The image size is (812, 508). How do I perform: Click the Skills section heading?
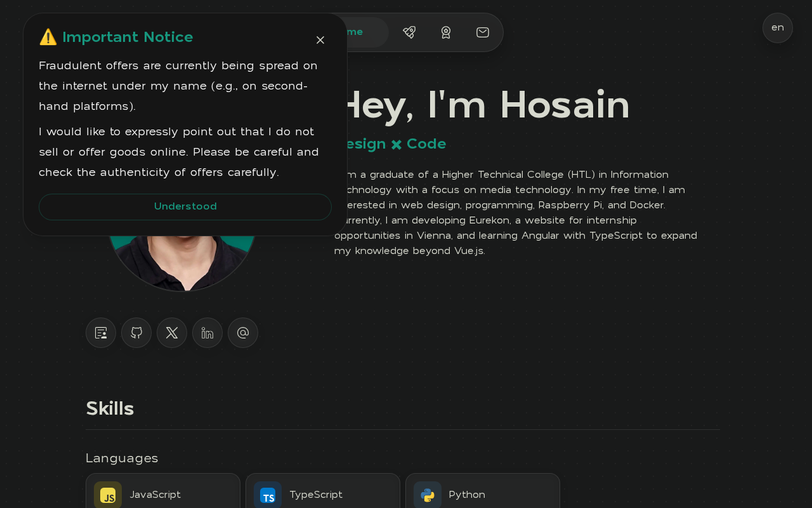[x=110, y=408]
